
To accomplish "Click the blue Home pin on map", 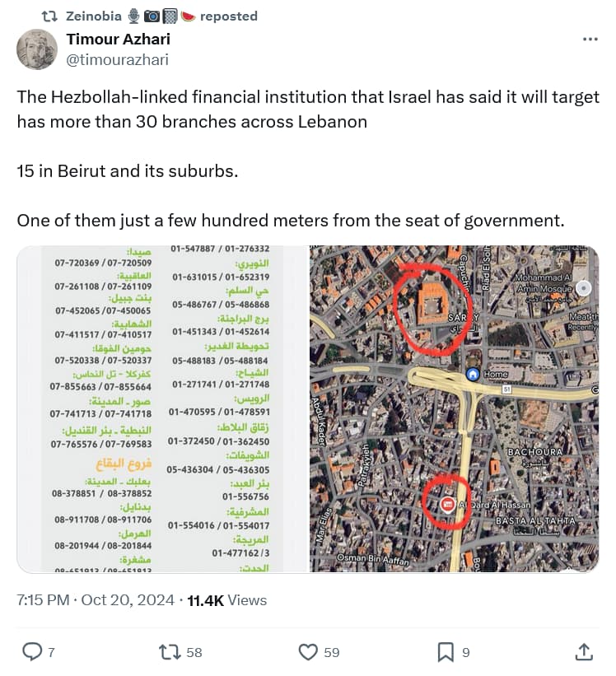I will tap(473, 374).
